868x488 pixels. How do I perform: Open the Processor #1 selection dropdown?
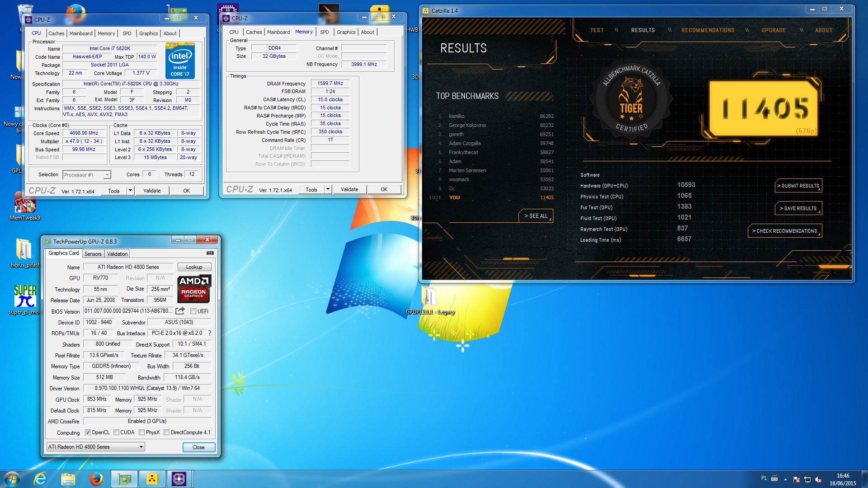[87, 175]
